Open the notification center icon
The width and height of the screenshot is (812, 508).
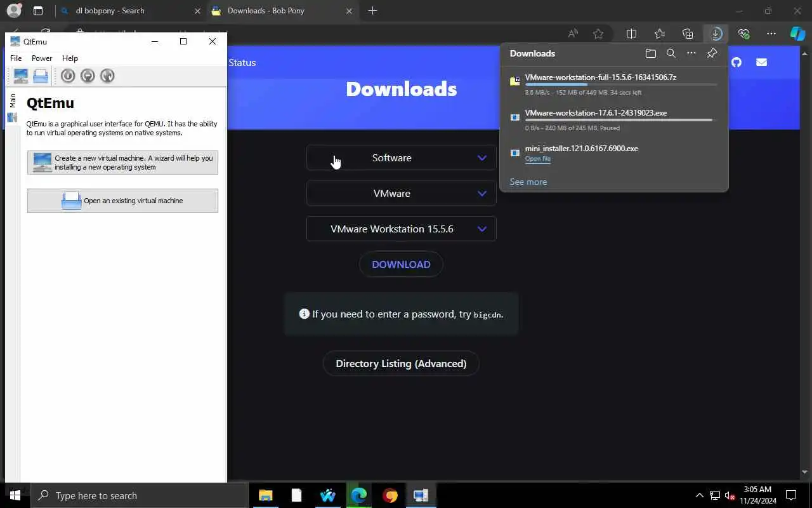coord(791,495)
